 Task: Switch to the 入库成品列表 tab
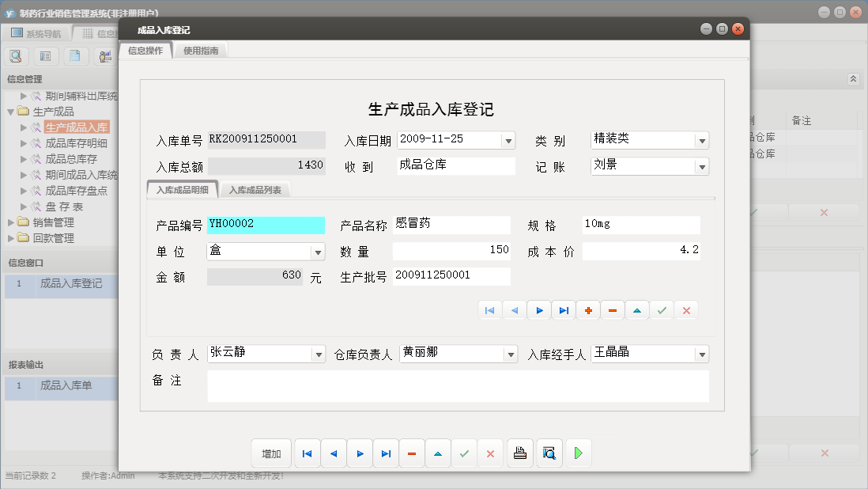(x=257, y=189)
